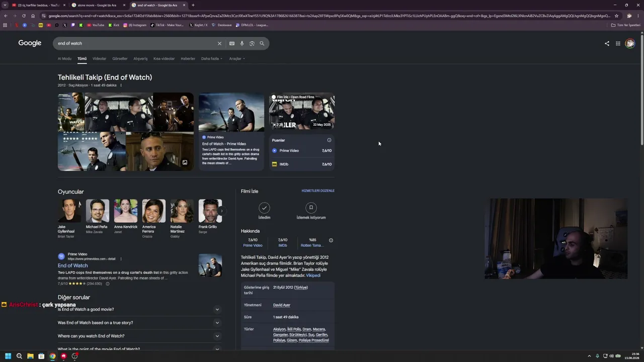Viewport: 644px width, 362px height.
Task: Switch to the AI Modu tab
Action: point(64,58)
